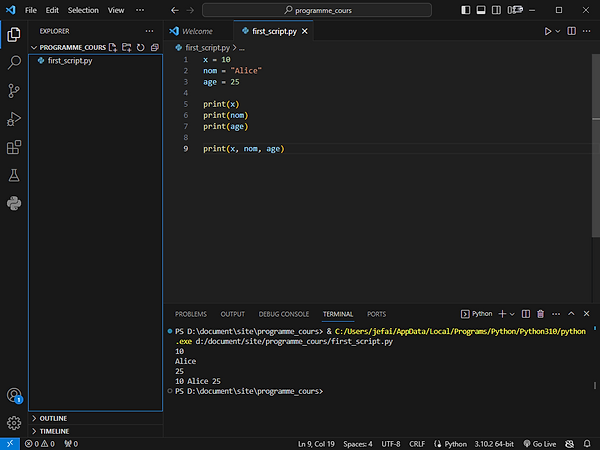Open new terminal launch profile dropdown
600x450 pixels.
512,314
